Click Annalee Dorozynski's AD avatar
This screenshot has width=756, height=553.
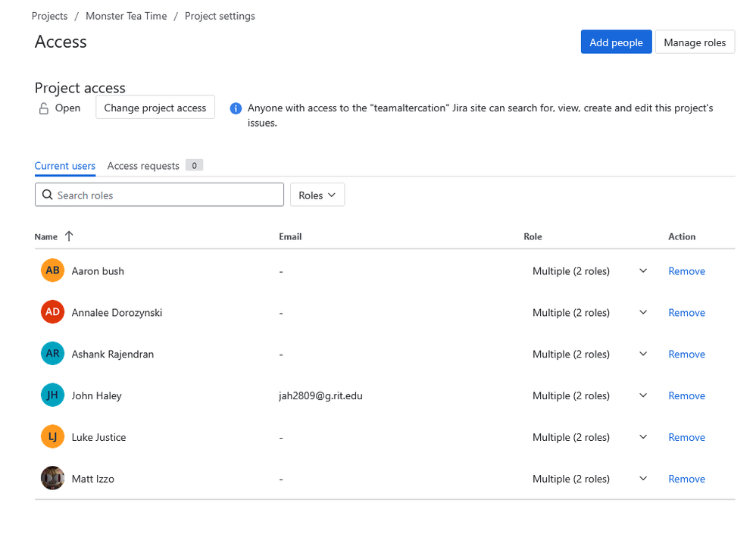pos(52,312)
